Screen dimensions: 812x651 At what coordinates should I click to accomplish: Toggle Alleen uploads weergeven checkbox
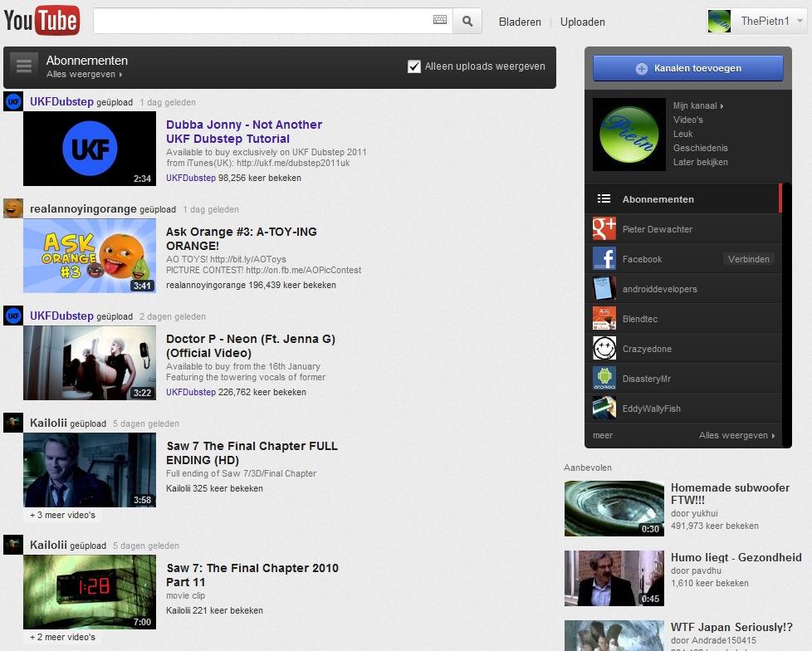[413, 66]
